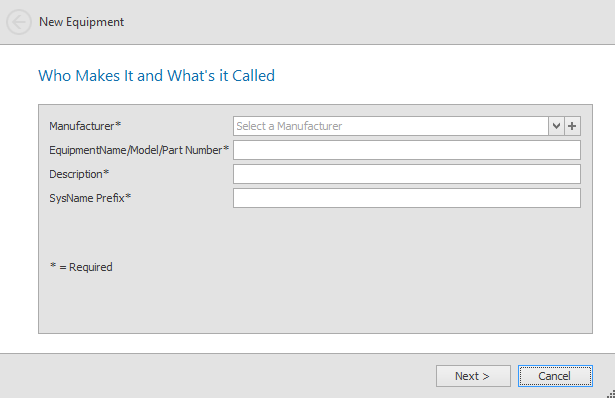Click the EquipmentName/Model/Part Number* label
The image size is (615, 398).
click(x=139, y=150)
